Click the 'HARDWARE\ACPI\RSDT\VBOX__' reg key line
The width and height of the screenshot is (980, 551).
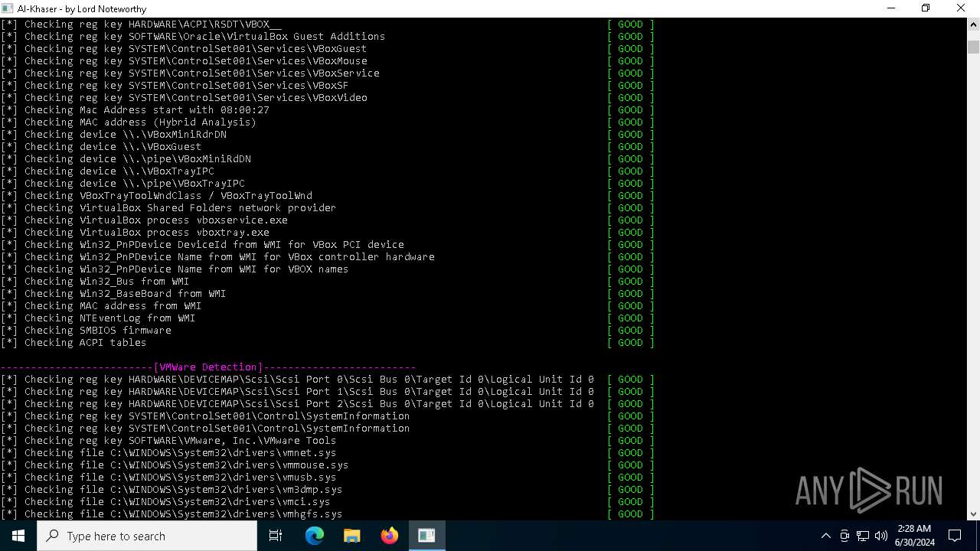pyautogui.click(x=141, y=24)
